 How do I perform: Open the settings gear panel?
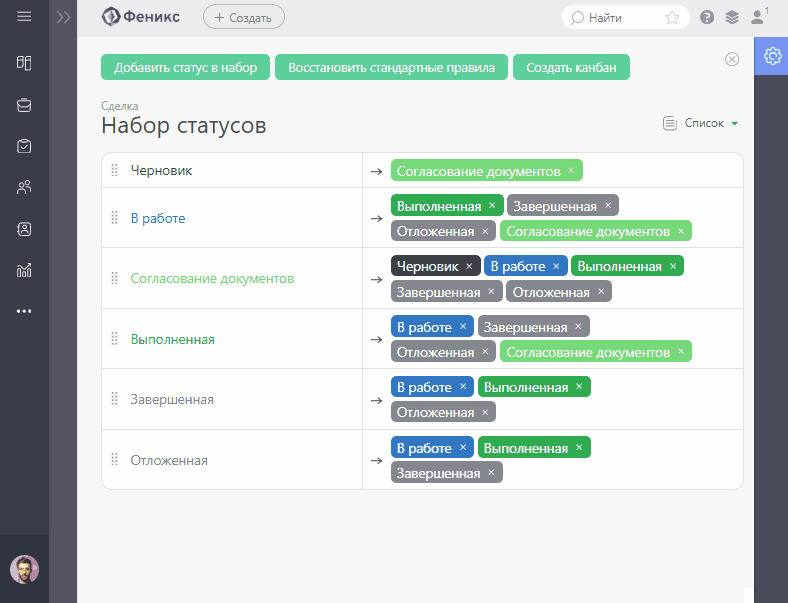pyautogui.click(x=772, y=56)
